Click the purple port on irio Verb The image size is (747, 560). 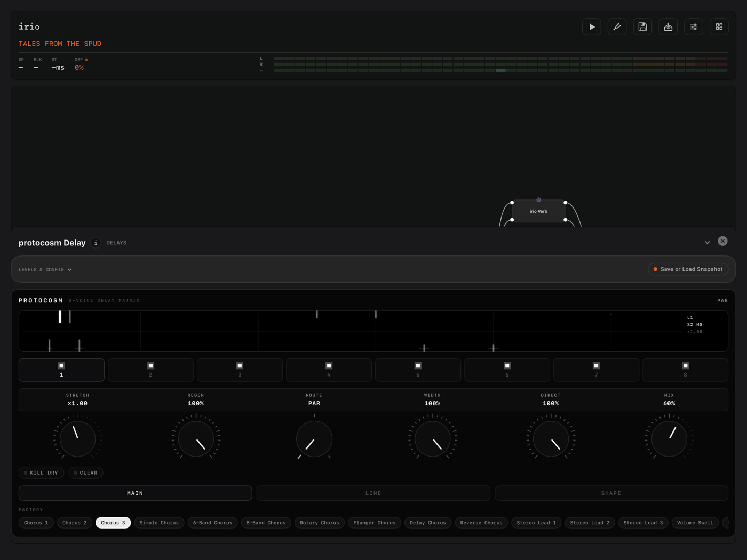point(538,200)
